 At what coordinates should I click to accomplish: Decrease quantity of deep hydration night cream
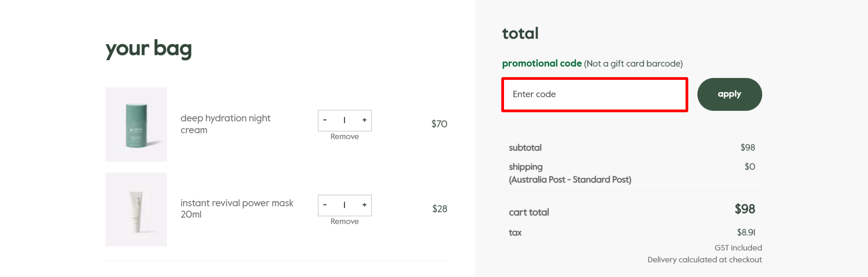click(x=325, y=120)
